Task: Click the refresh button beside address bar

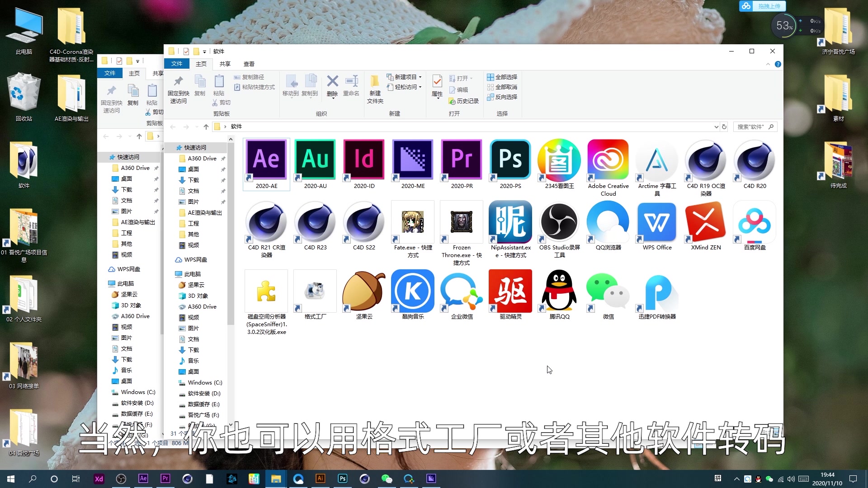Action: [x=724, y=127]
